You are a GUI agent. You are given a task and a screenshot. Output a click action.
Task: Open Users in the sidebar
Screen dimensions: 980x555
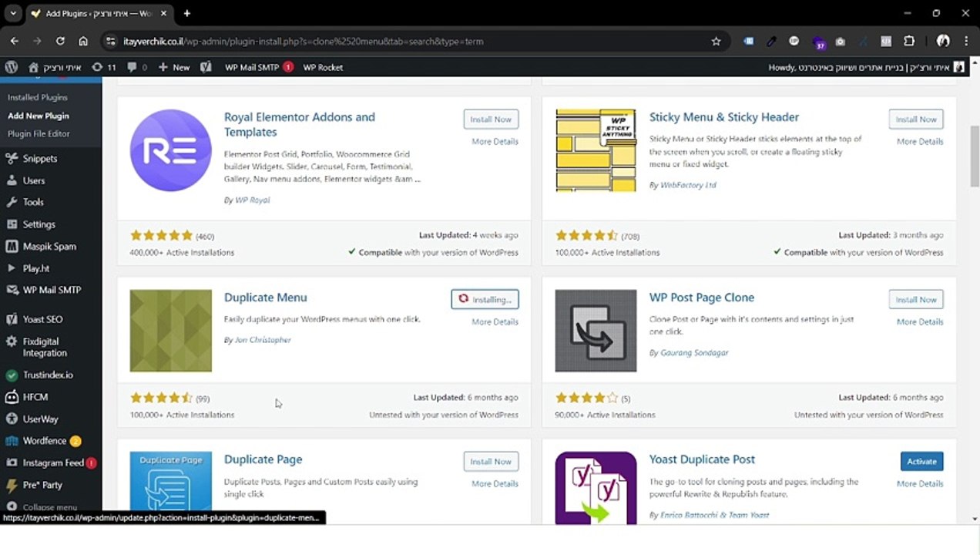34,180
